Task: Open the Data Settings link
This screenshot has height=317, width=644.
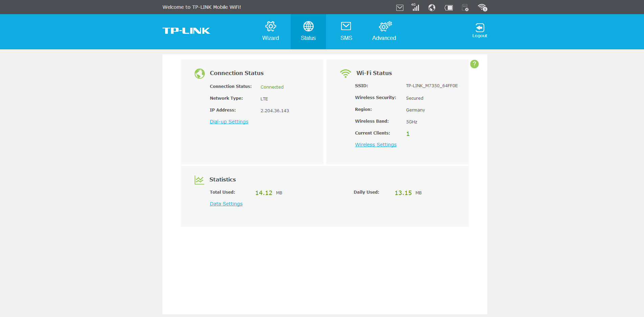Action: (226, 204)
